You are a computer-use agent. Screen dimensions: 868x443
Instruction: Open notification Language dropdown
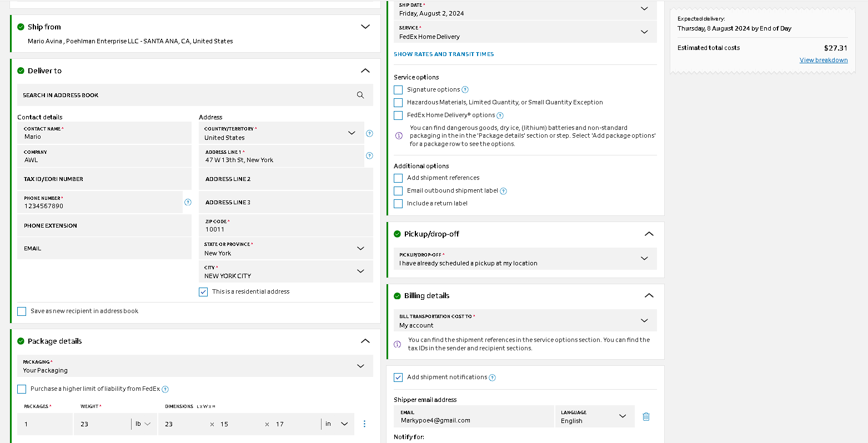(x=595, y=416)
